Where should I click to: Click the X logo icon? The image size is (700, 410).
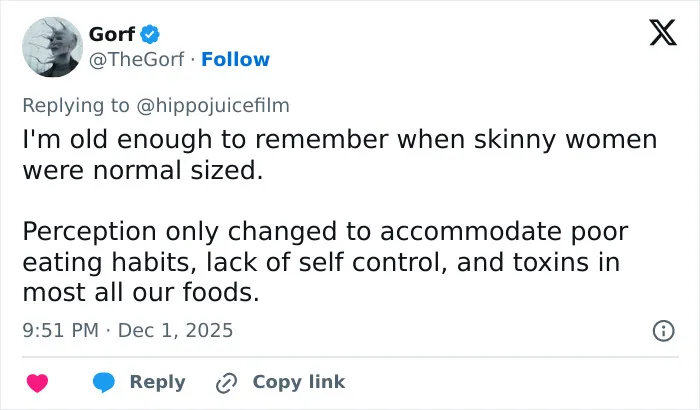[663, 33]
